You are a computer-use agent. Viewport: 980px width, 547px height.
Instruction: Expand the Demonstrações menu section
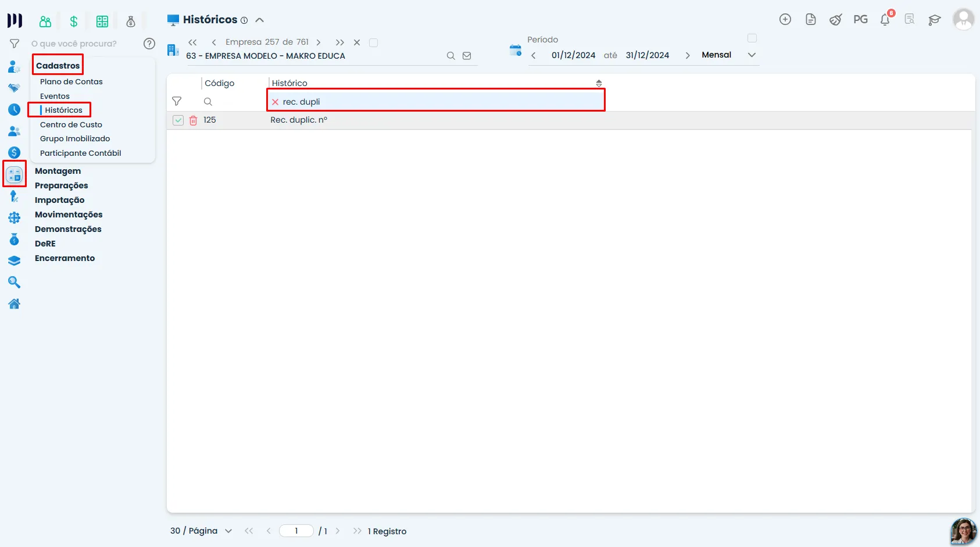68,229
